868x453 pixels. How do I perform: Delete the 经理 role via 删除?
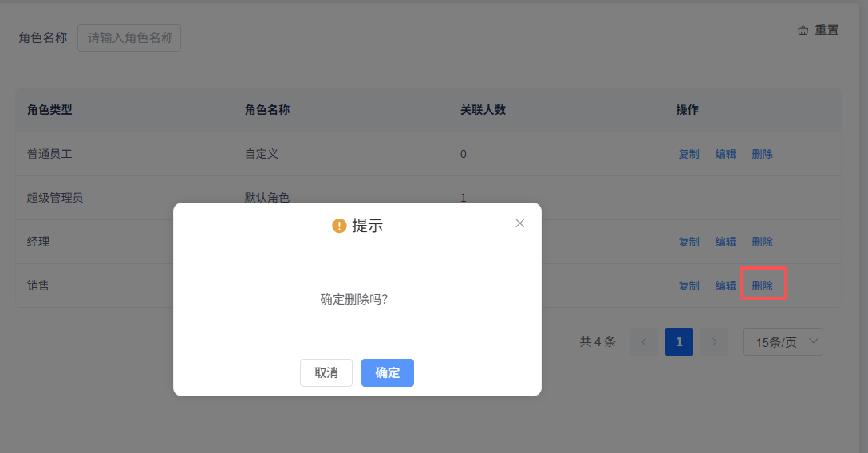(762, 242)
